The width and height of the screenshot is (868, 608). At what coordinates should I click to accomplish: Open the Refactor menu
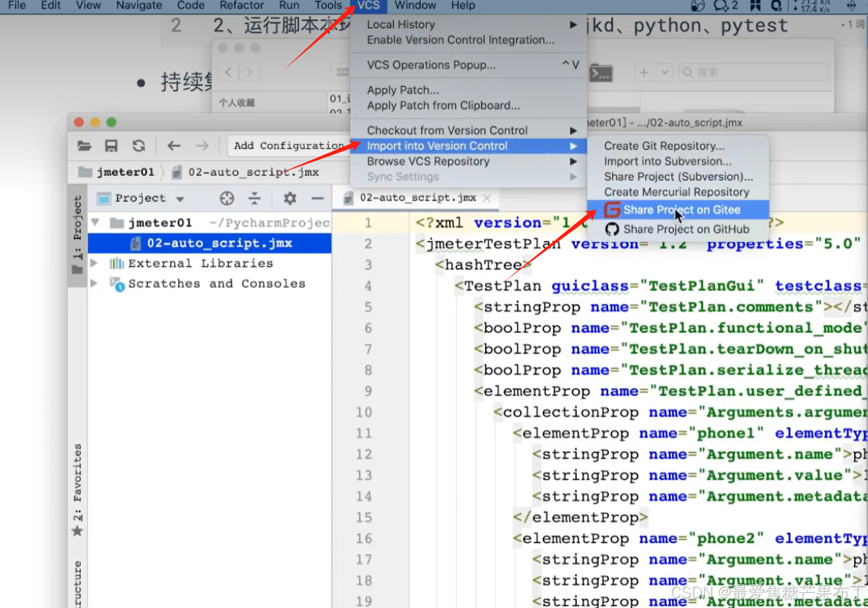(242, 5)
